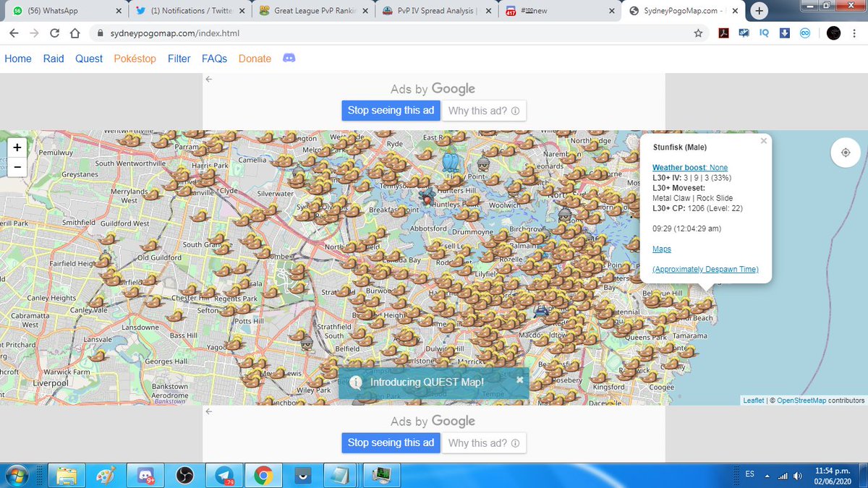Open OBS Studio from taskbar
Viewport: 868px width, 488px height.
(184, 475)
